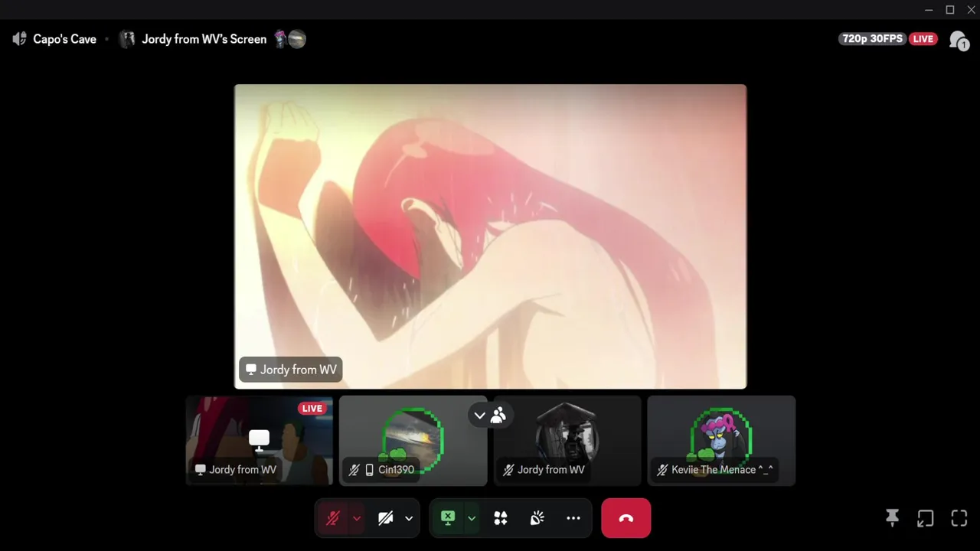Screen dimensions: 980x551
Task: Open the soundboard icon
Action: (x=537, y=518)
